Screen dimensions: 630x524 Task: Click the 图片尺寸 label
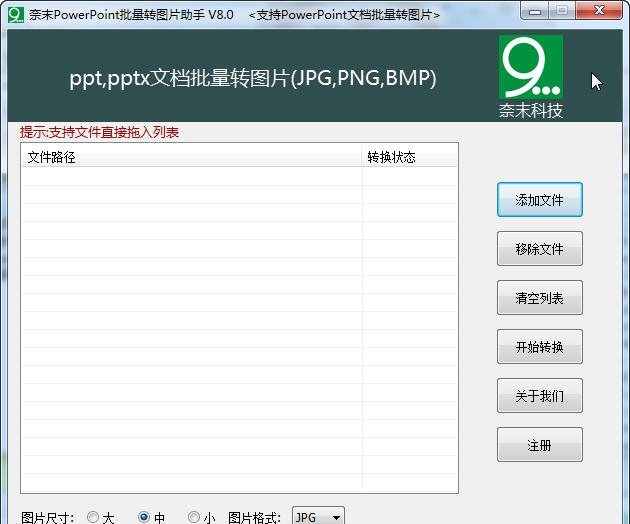(x=47, y=518)
